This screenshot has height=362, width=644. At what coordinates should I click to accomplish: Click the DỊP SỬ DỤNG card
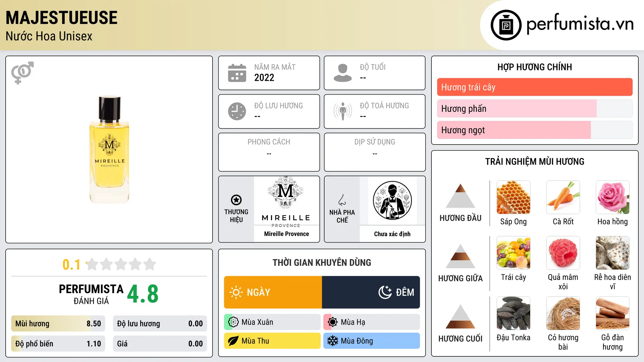375,152
